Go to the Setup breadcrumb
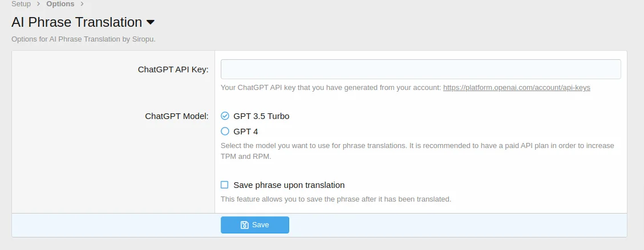This screenshot has height=250, width=644. pyautogui.click(x=21, y=4)
